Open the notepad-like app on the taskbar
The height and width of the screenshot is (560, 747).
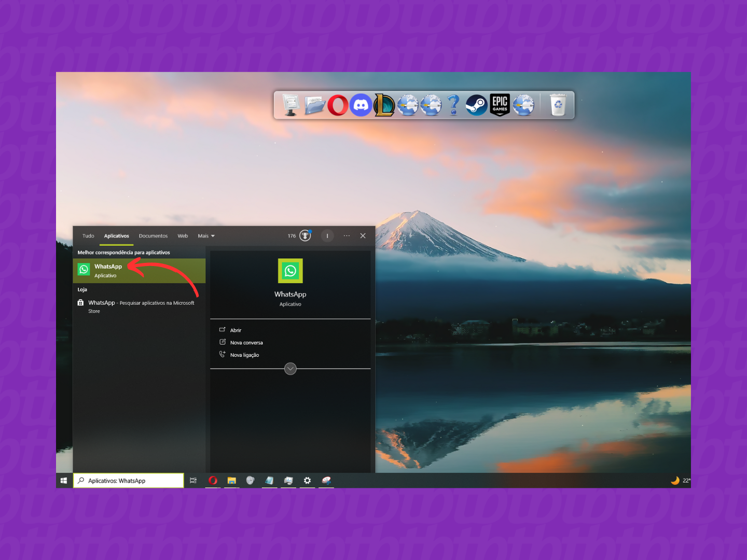click(x=269, y=481)
